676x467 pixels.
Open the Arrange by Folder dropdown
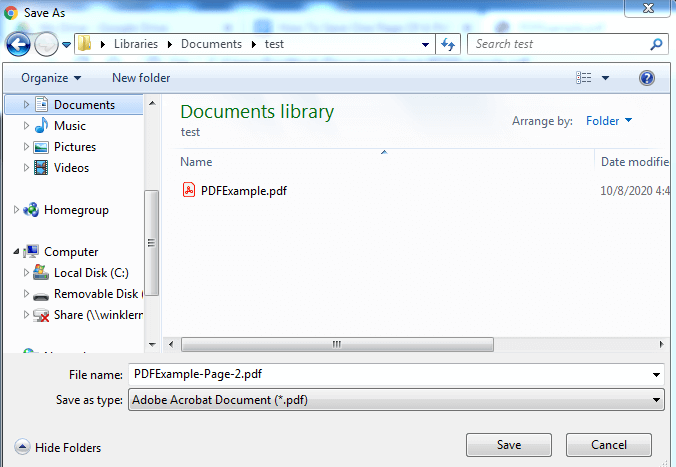pos(609,121)
